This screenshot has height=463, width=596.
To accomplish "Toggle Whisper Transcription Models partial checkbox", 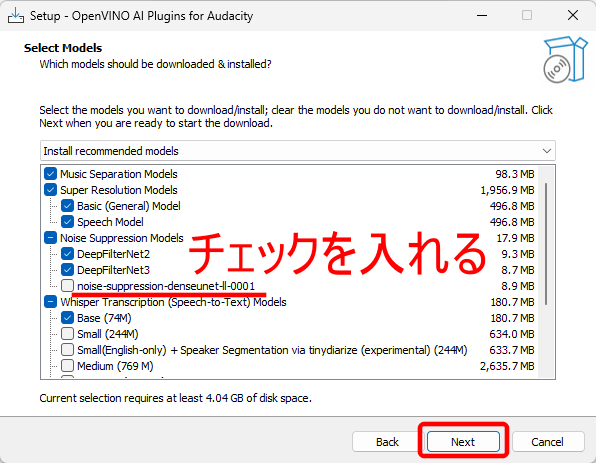I will click(51, 302).
